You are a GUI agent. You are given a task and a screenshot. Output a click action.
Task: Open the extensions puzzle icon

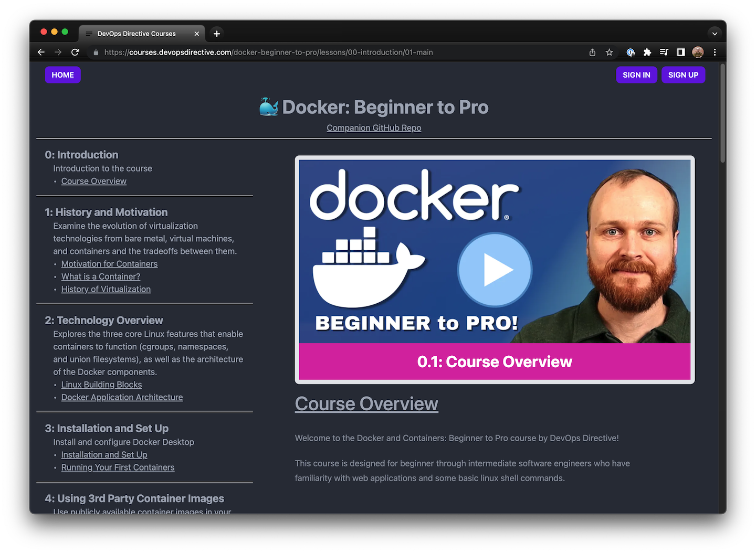(x=647, y=52)
